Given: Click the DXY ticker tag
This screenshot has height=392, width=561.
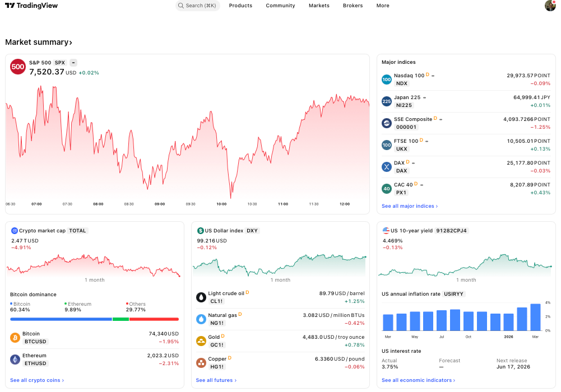Looking at the screenshot, I should [252, 231].
